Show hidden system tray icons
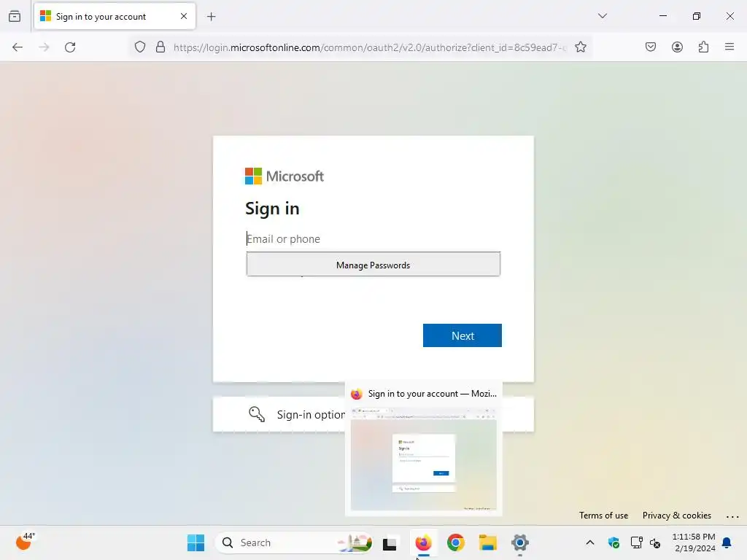 [x=589, y=542]
